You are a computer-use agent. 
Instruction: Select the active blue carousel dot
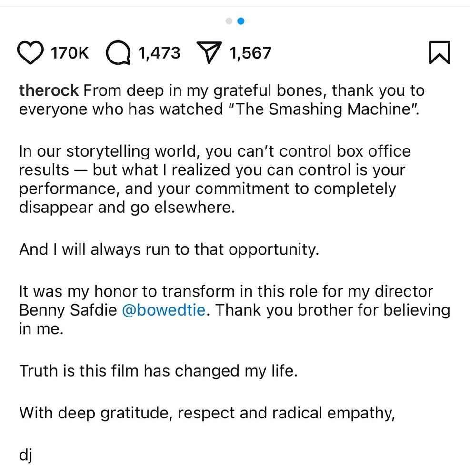[x=241, y=21]
